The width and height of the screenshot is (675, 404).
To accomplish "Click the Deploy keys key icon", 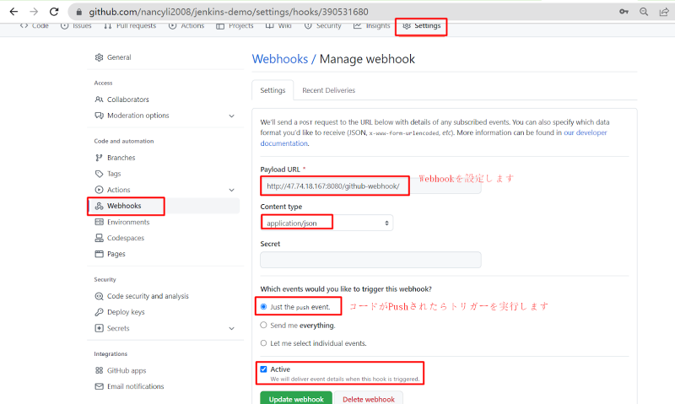I will [x=99, y=312].
